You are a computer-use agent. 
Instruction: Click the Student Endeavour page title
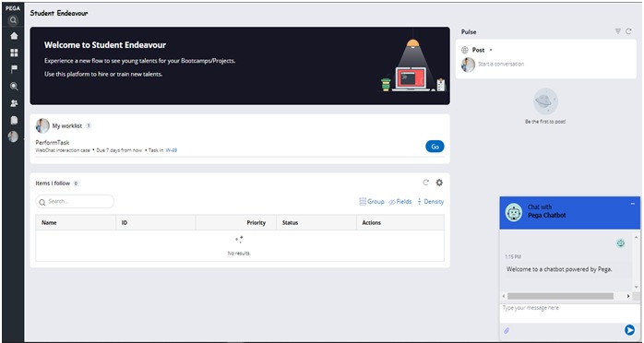(x=59, y=13)
